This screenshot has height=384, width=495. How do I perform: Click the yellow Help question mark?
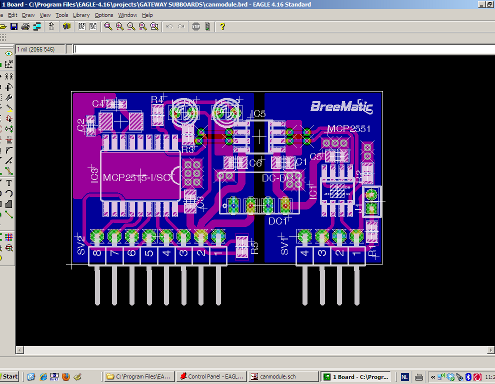coord(222,27)
